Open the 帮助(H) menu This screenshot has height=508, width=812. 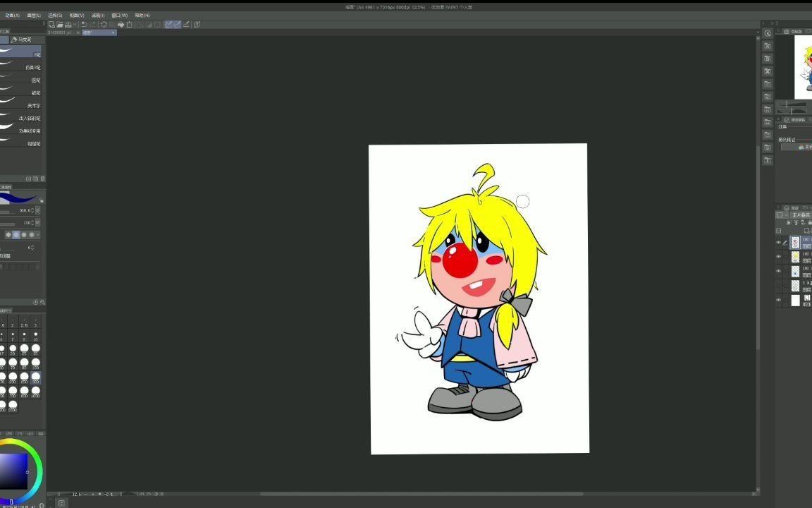coord(142,16)
